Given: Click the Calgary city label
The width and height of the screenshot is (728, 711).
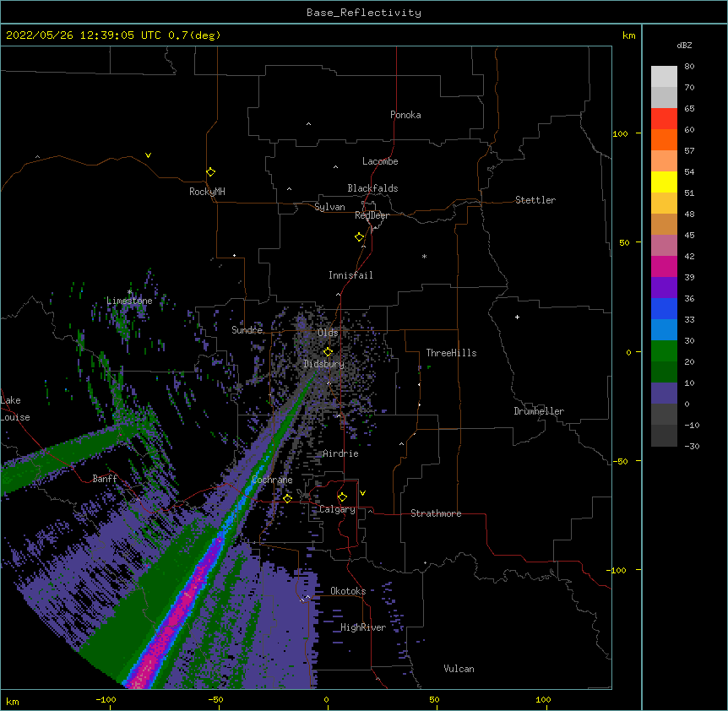Looking at the screenshot, I should pyautogui.click(x=337, y=509).
